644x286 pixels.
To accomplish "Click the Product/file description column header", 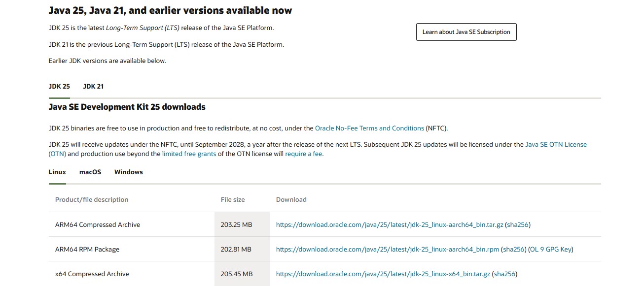I will pos(92,200).
